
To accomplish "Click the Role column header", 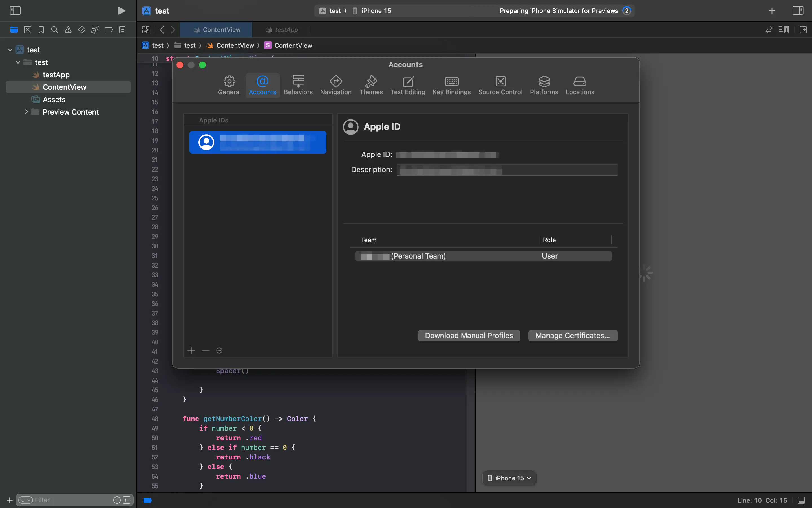I will pos(549,240).
